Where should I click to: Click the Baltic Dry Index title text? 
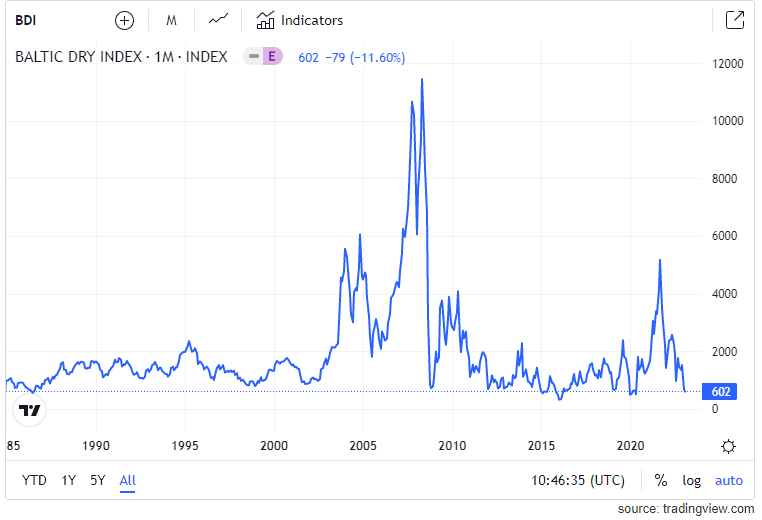(121, 57)
